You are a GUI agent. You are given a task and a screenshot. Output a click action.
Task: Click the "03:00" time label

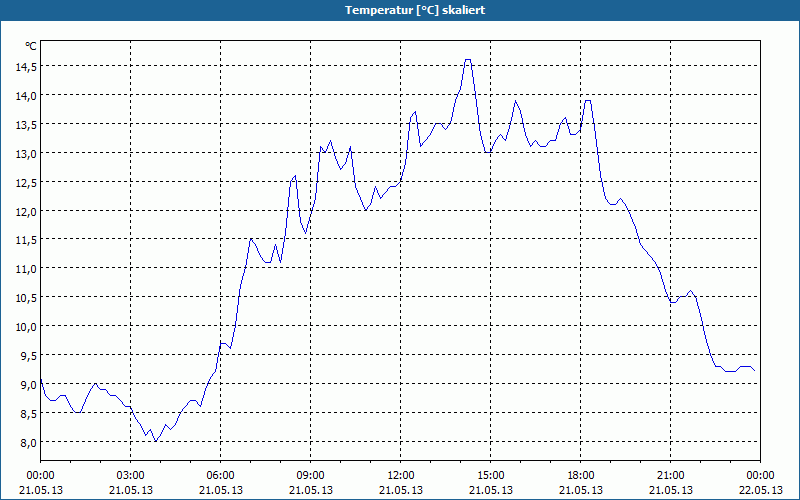[131, 476]
